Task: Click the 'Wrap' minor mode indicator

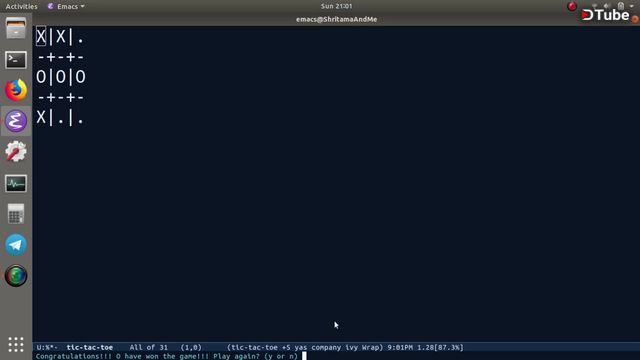Action: (x=372, y=347)
